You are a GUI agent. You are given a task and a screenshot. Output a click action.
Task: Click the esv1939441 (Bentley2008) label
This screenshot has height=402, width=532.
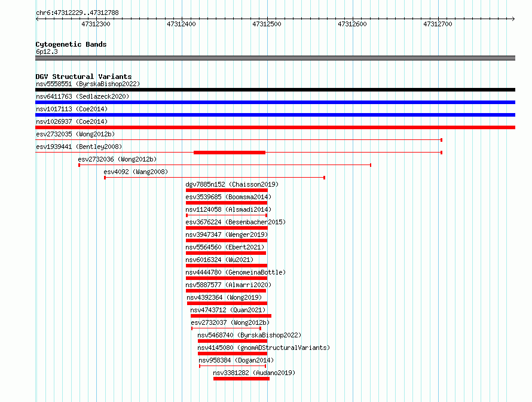point(79,147)
